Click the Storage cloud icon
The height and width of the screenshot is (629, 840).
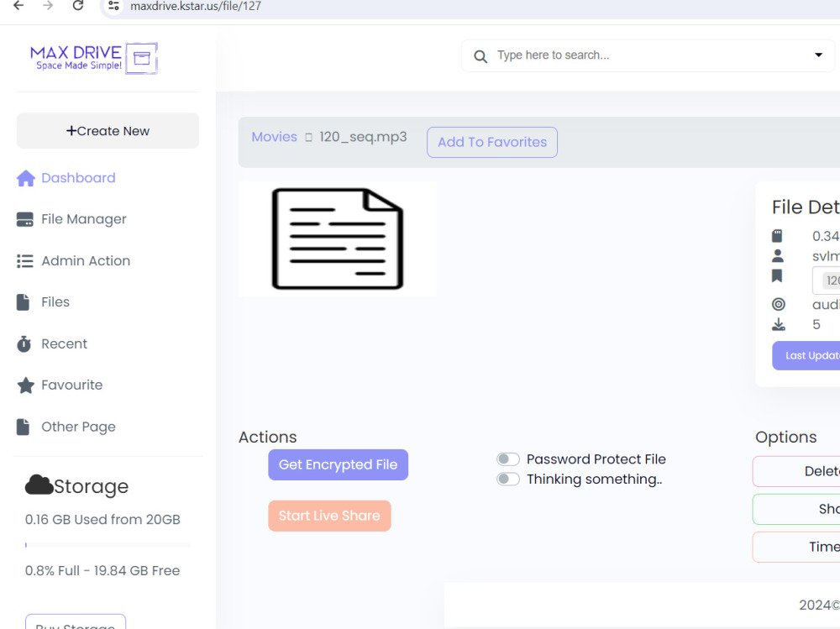39,485
